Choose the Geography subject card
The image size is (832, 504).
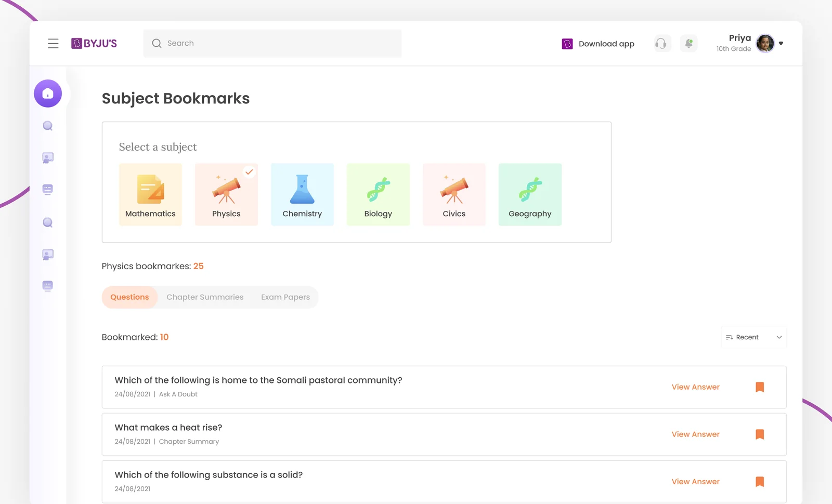pyautogui.click(x=530, y=194)
